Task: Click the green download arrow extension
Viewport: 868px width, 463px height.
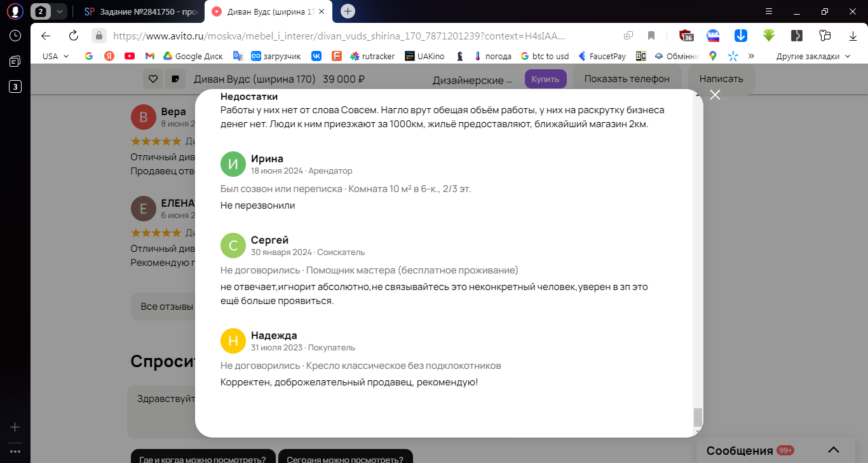Action: (769, 36)
